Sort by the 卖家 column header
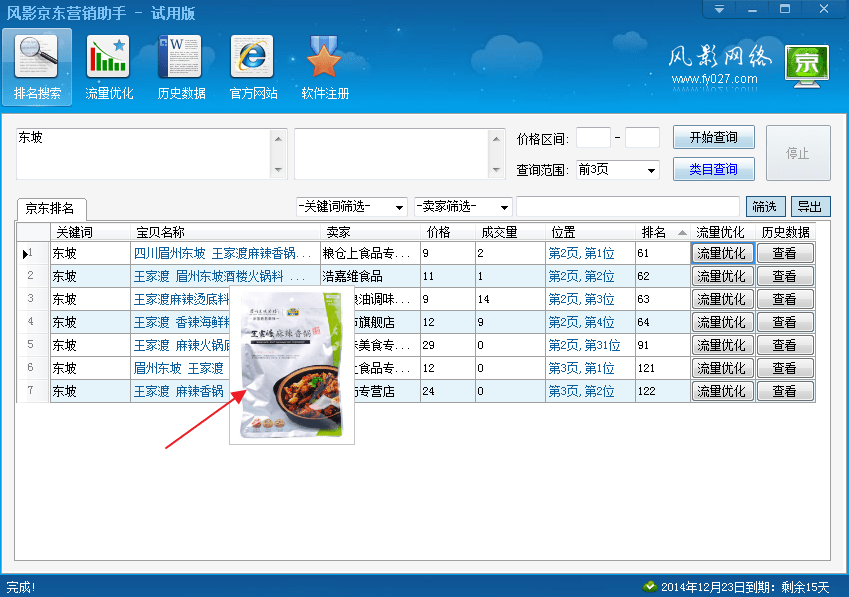This screenshot has height=597, width=849. [370, 232]
